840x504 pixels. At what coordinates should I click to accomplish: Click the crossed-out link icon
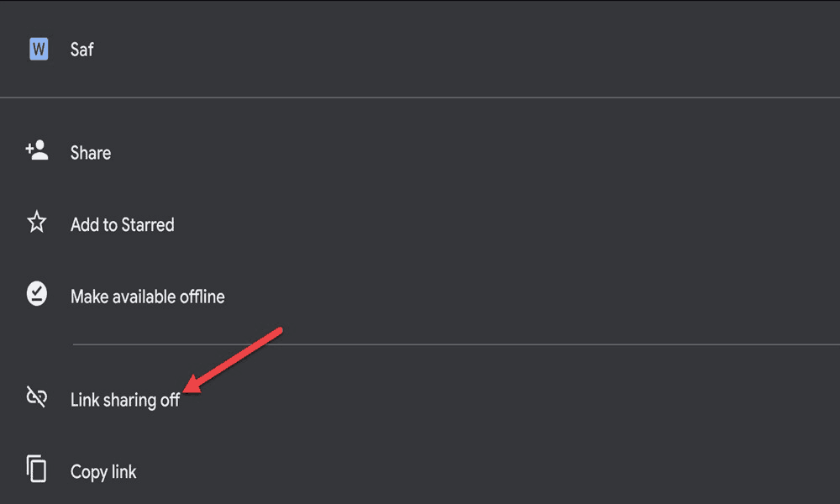coord(37,396)
